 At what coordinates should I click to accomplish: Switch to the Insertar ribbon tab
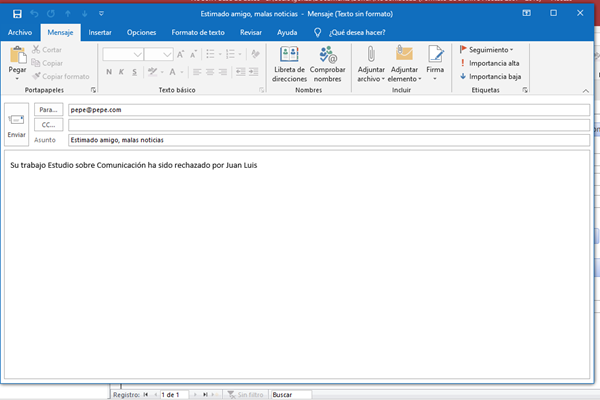point(100,32)
